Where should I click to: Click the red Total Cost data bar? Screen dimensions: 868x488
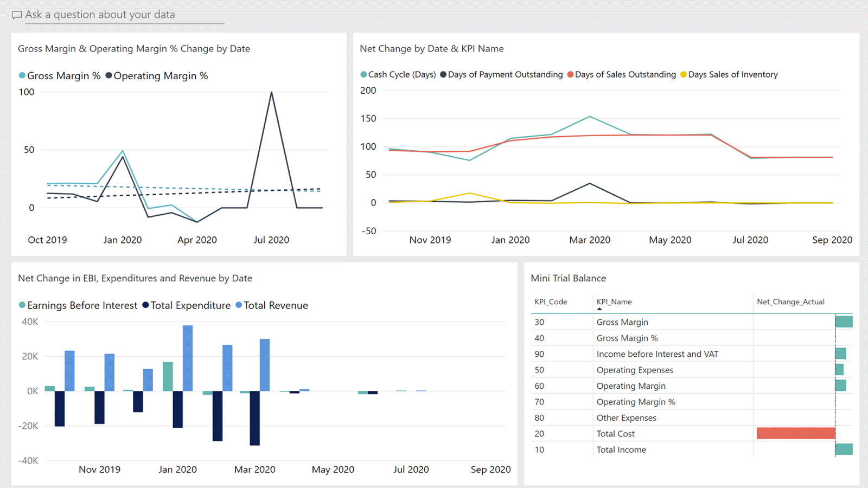click(796, 433)
